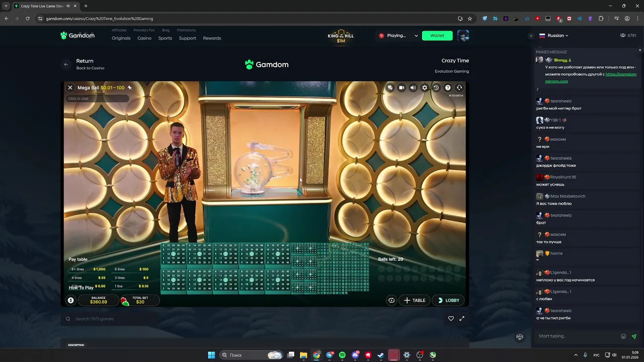The image size is (644, 362).
Task: Open the Provably Fair link
Action: click(144, 30)
